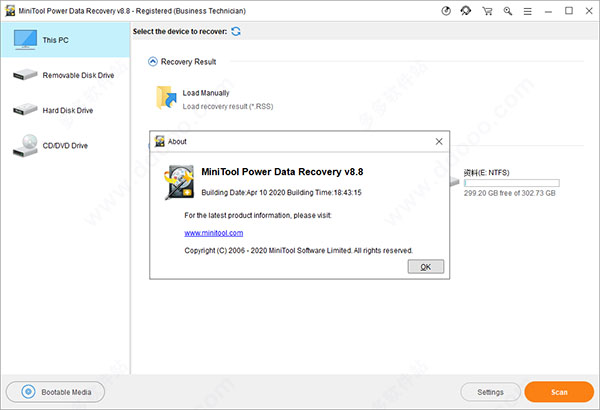Screen dimensions: 600x410
Task: Minimize the application window
Action: (x=548, y=11)
